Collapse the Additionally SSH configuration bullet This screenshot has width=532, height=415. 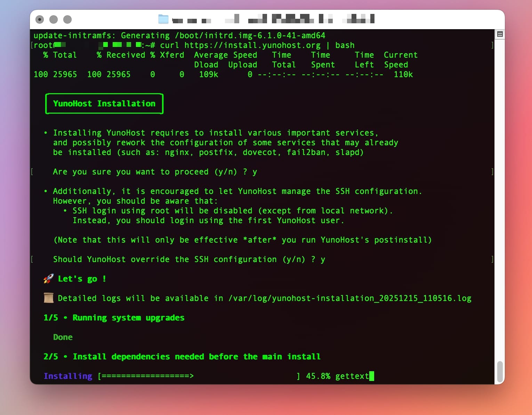tap(46, 191)
